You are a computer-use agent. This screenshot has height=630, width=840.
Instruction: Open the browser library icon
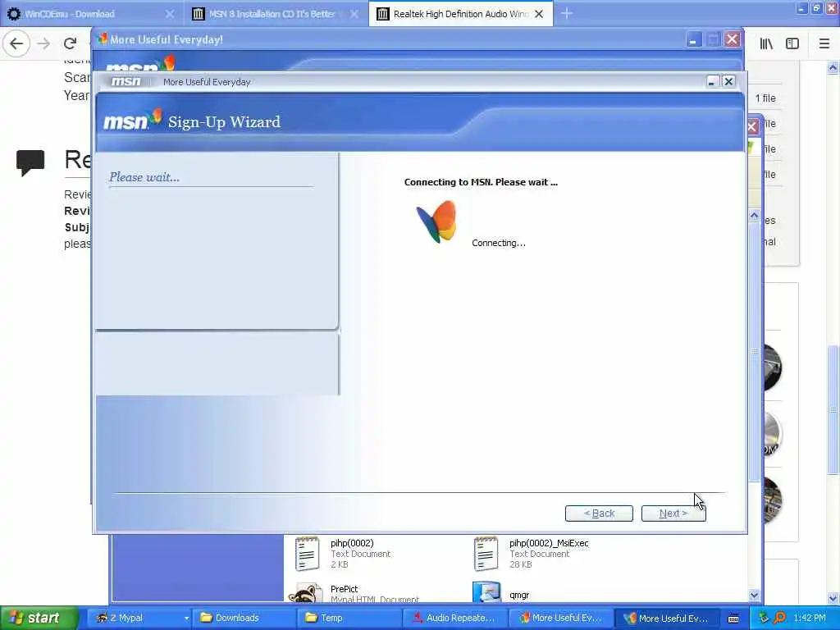tap(767, 43)
